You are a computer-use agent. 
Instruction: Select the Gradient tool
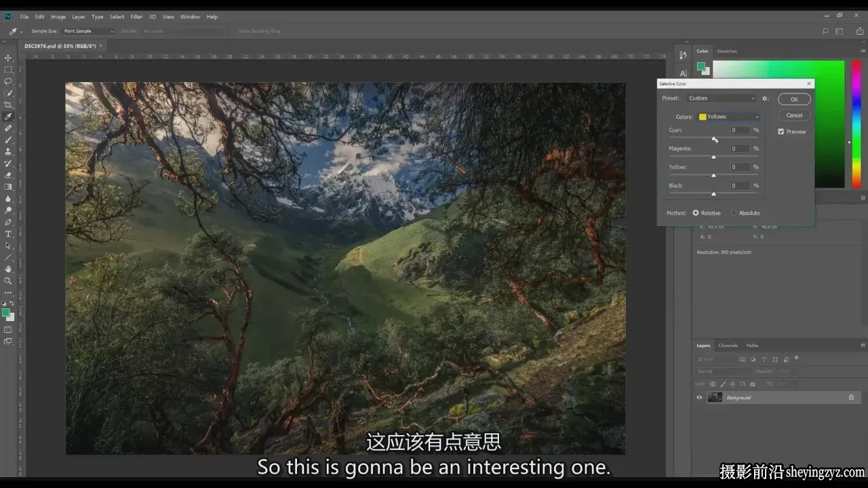[x=8, y=187]
